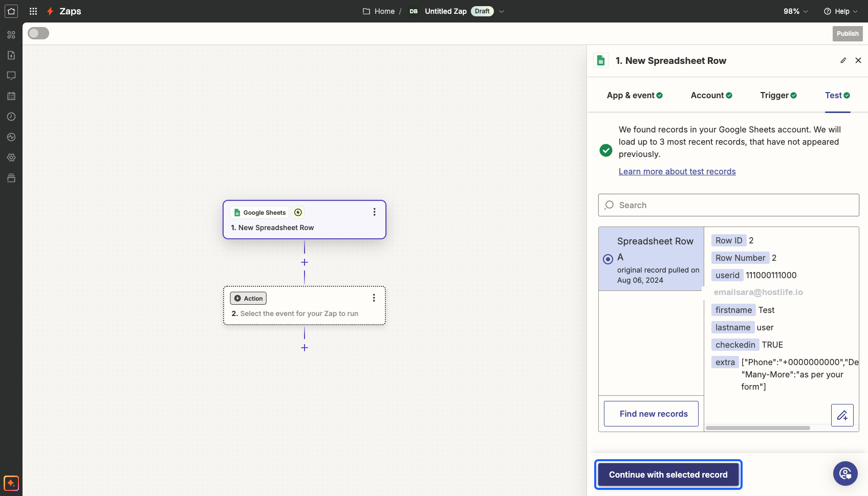Click the checkedin field label
Screen dimensions: 868x496
point(735,345)
